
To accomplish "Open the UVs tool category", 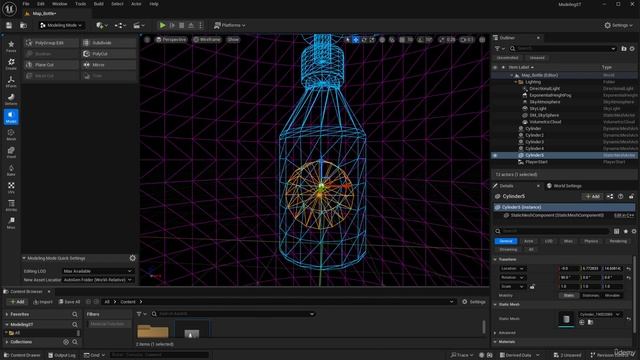I will pos(11,188).
